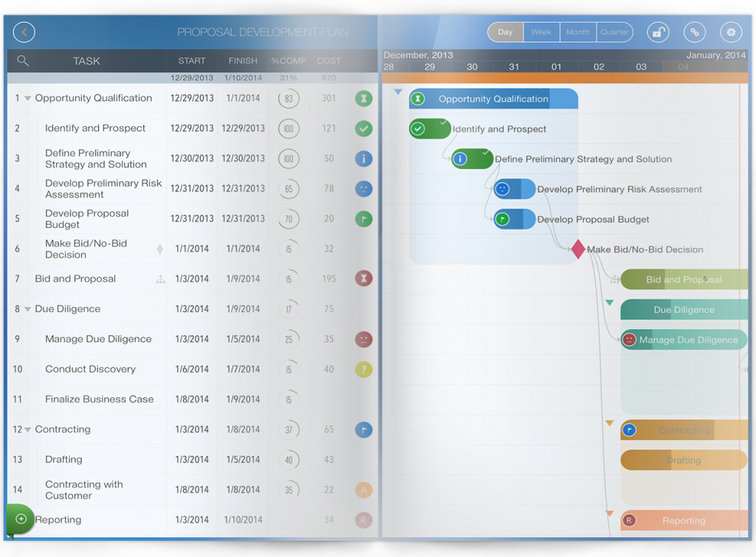
Task: Select the Drafting Gantt bar
Action: (684, 460)
